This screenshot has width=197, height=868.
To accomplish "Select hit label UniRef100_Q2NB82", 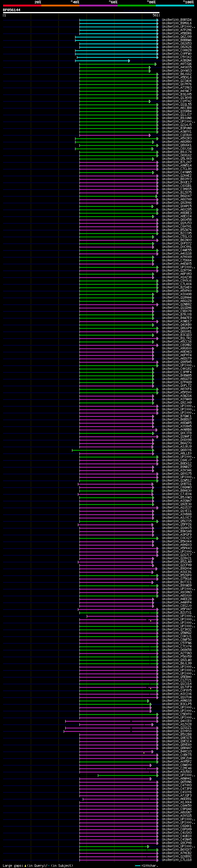I will pyautogui.click(x=177, y=304).
